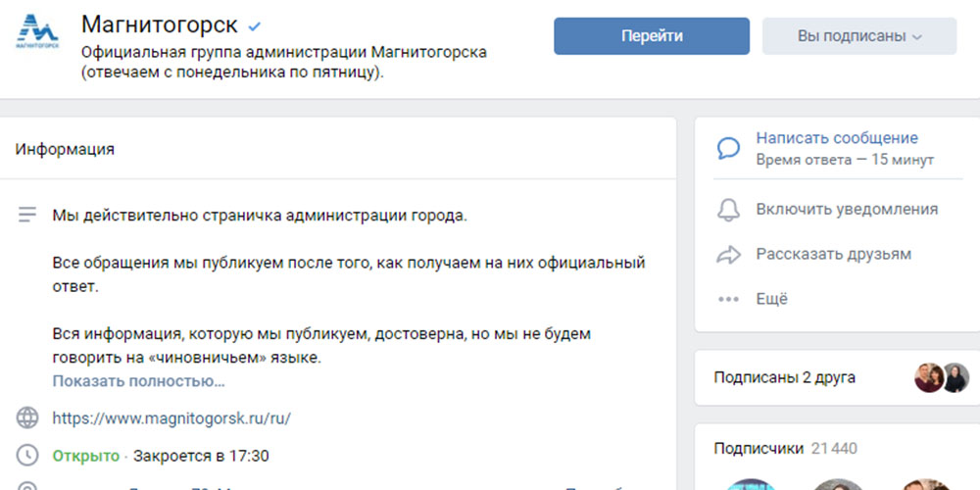Open the Вы подписаны dropdown
980x490 pixels.
tap(859, 36)
